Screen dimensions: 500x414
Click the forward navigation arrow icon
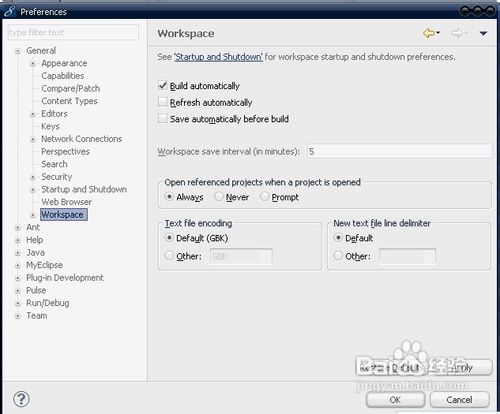click(457, 33)
